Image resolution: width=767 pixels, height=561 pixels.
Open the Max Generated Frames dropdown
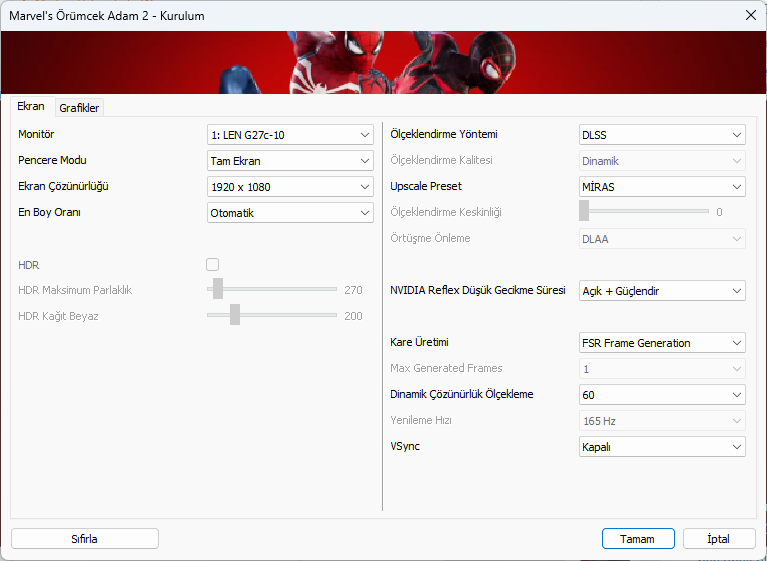pos(662,369)
